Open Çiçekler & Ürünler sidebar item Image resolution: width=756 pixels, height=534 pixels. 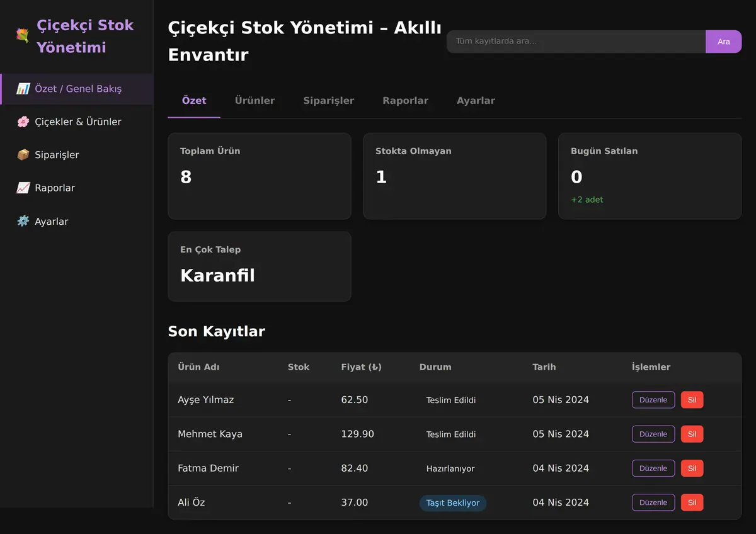[77, 122]
